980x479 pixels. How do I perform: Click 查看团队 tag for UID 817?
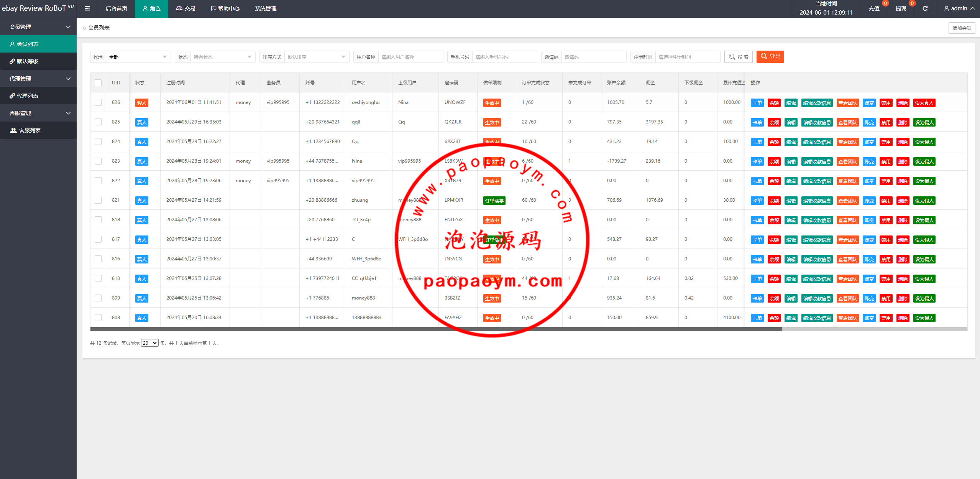point(848,240)
